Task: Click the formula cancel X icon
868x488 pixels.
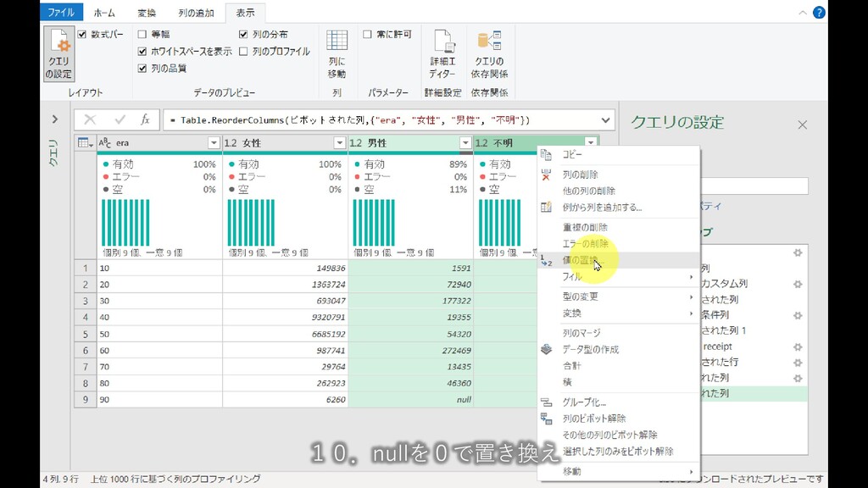Action: coord(90,119)
